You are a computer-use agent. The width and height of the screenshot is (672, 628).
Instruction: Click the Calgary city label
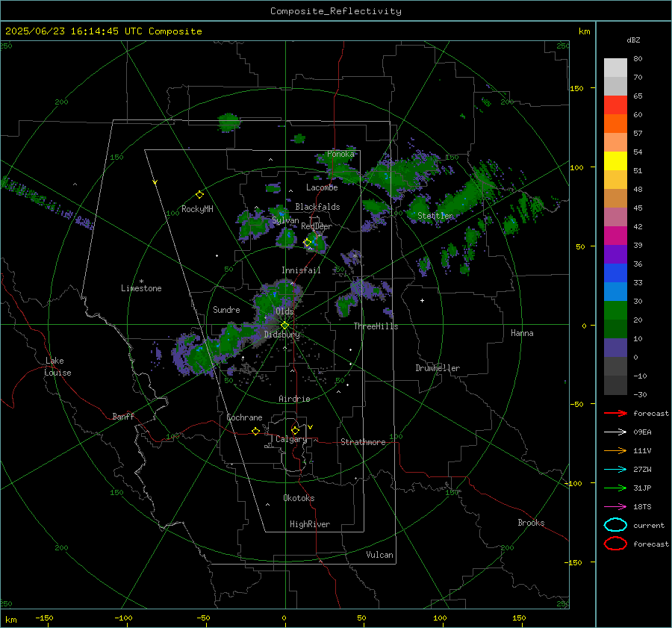point(291,439)
